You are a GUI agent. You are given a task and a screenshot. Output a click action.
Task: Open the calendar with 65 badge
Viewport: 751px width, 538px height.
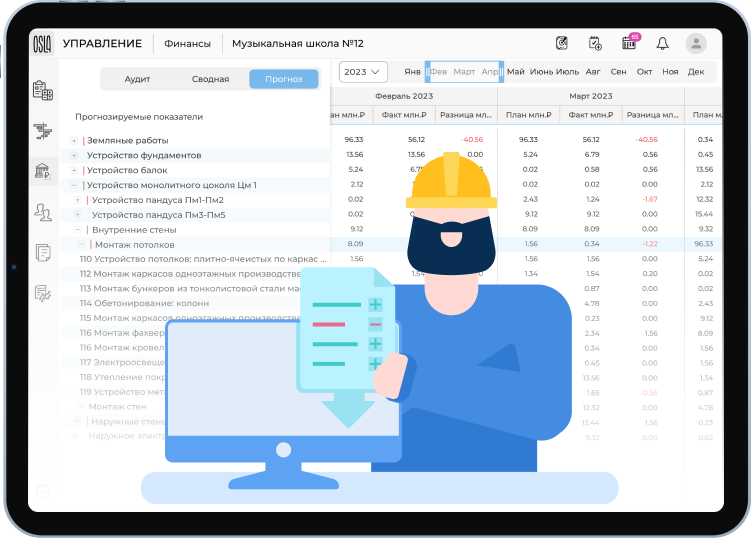coord(629,44)
